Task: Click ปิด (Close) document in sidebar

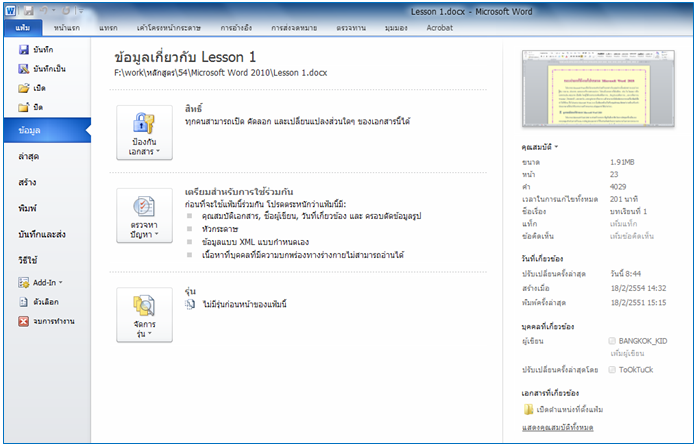Action: click(31, 107)
